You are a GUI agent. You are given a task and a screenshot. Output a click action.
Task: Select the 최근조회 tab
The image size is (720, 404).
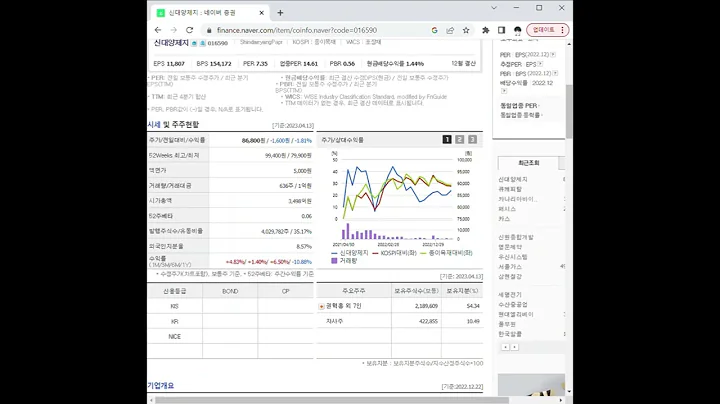(x=528, y=163)
